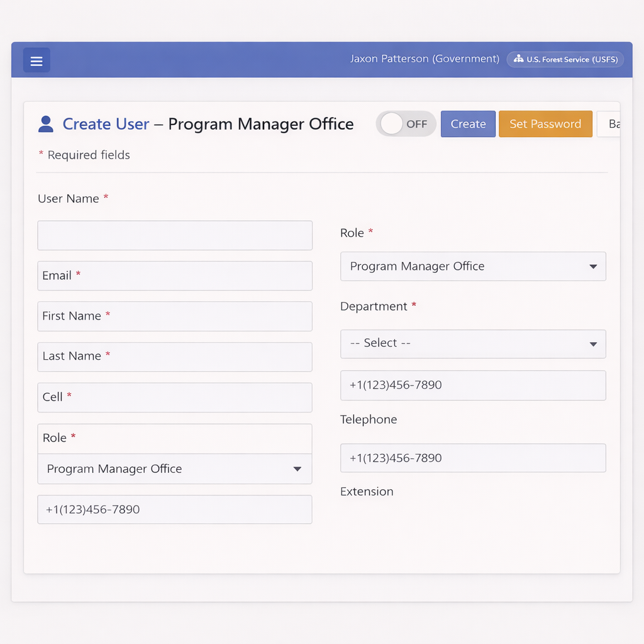Click the phone field below Department
The image size is (644, 644).
473,386
